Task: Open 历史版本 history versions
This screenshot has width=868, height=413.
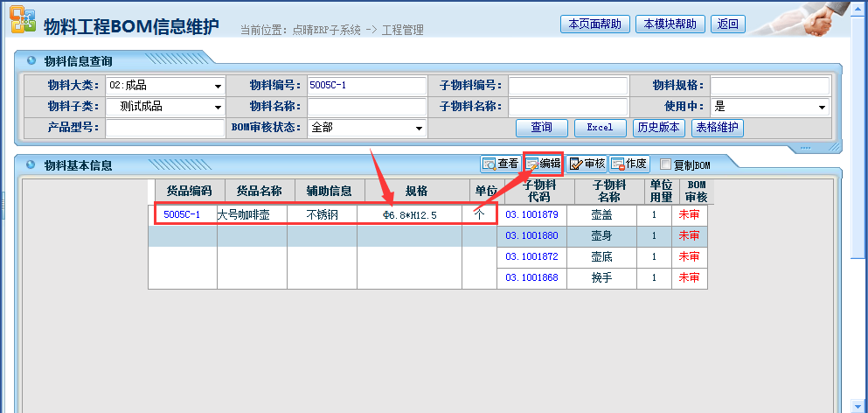Action: [x=658, y=128]
